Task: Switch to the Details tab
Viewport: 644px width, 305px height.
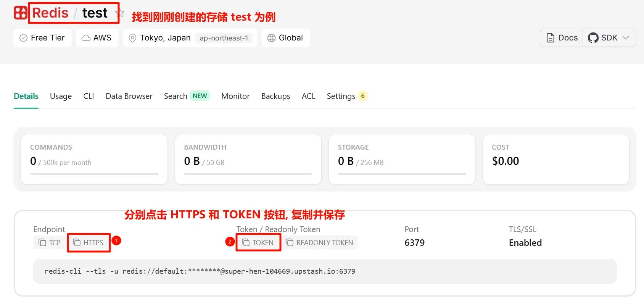Action: [26, 96]
